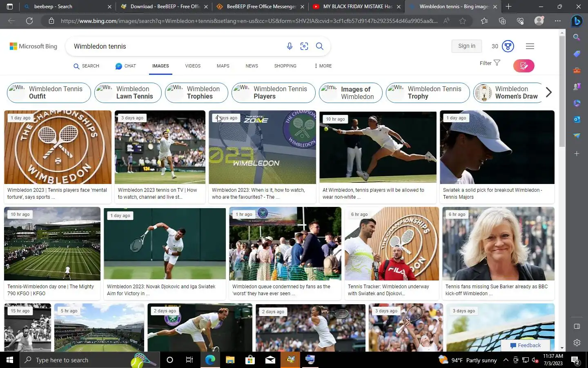Viewport: 588px width, 368px height.
Task: Open the Microsoft Rewards medal icon
Action: 508,46
